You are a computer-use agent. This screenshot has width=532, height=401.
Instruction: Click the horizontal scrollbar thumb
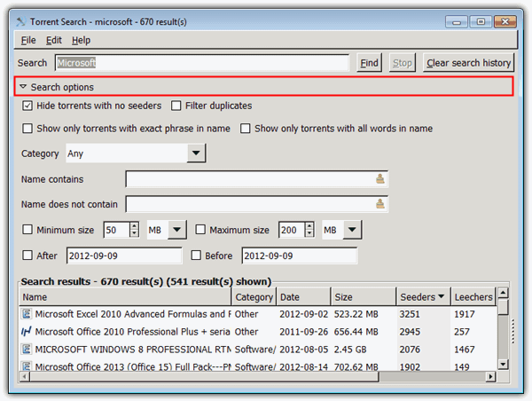coord(204,376)
